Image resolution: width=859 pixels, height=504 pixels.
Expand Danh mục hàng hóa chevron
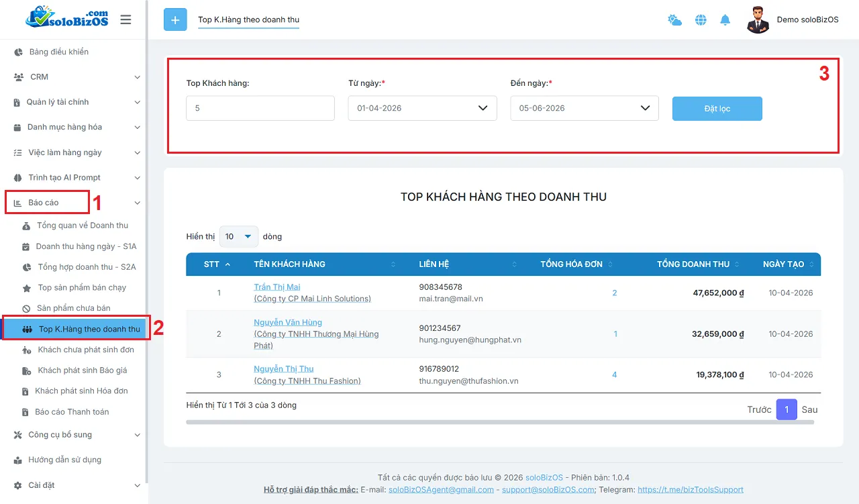coord(137,127)
